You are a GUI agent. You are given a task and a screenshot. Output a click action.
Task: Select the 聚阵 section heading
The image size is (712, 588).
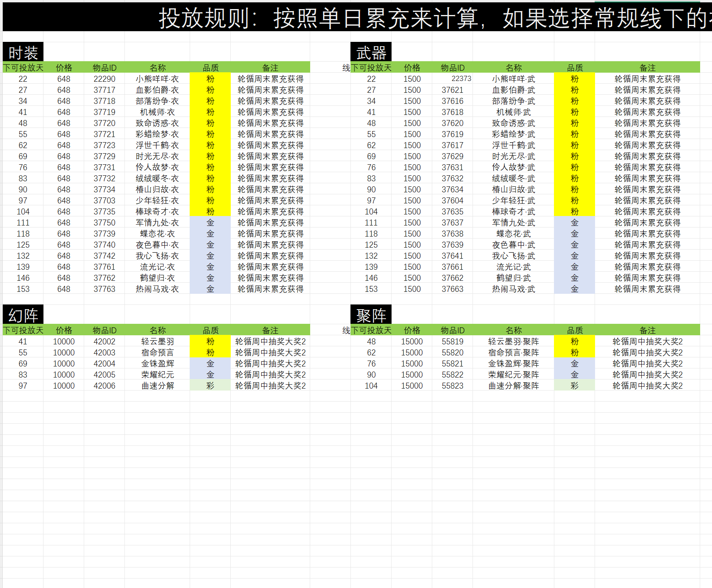click(371, 315)
